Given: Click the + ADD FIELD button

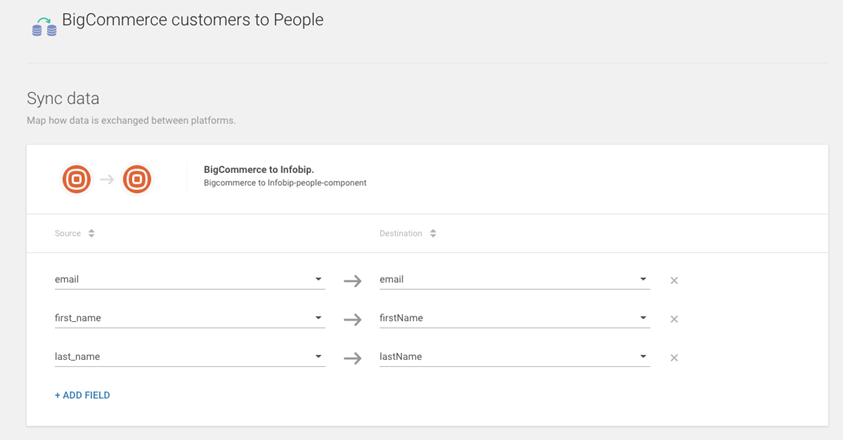Looking at the screenshot, I should tap(82, 396).
